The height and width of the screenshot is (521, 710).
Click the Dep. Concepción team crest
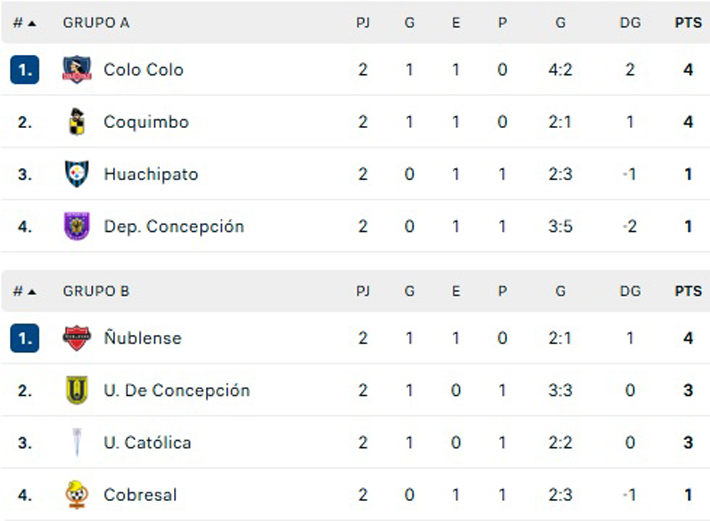pyautogui.click(x=77, y=226)
